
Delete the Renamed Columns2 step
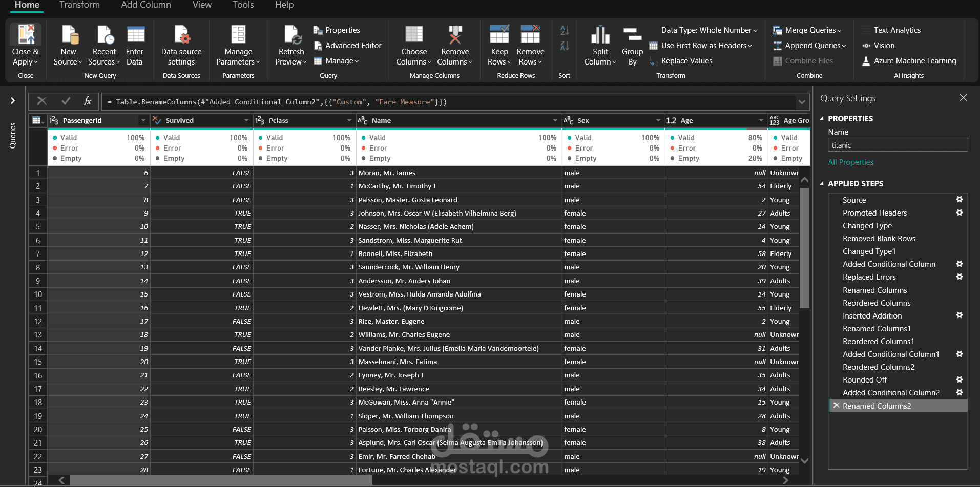(836, 406)
